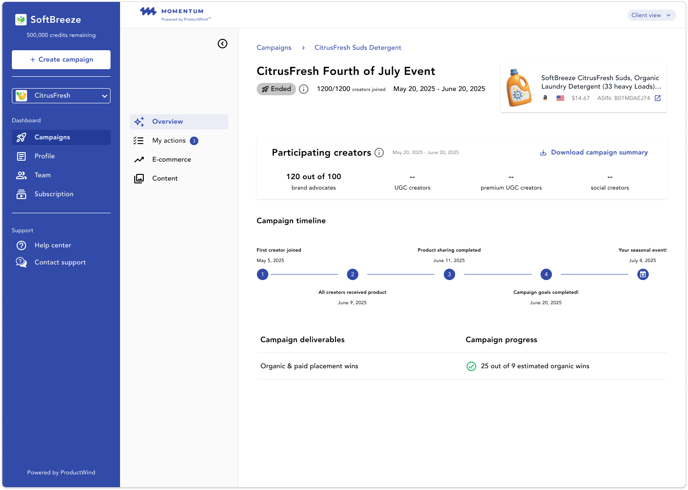Select timeline step 3 marker
The width and height of the screenshot is (688, 490).
point(449,275)
